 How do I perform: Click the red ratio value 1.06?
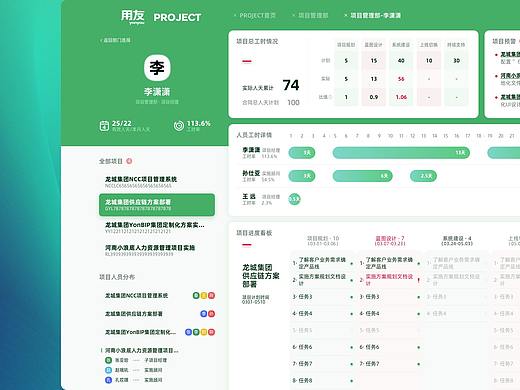pos(401,97)
